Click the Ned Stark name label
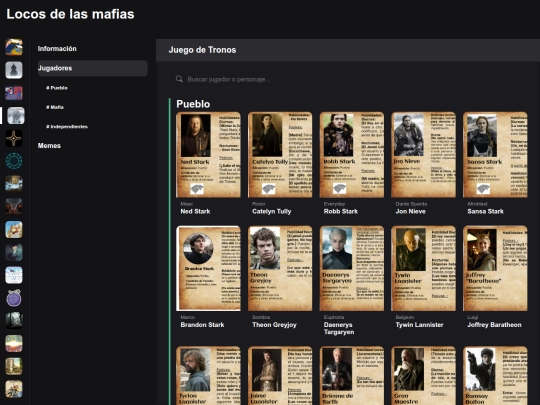Screen dimensions: 540x405 (195, 211)
